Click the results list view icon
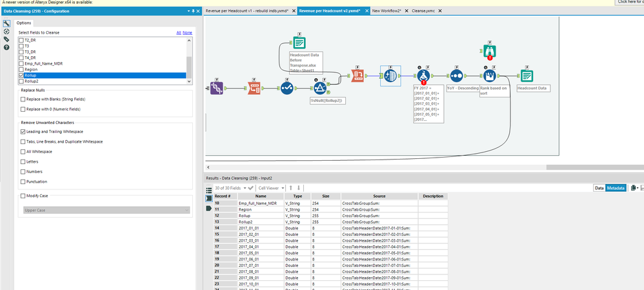The height and width of the screenshot is (290, 644). pos(208,190)
